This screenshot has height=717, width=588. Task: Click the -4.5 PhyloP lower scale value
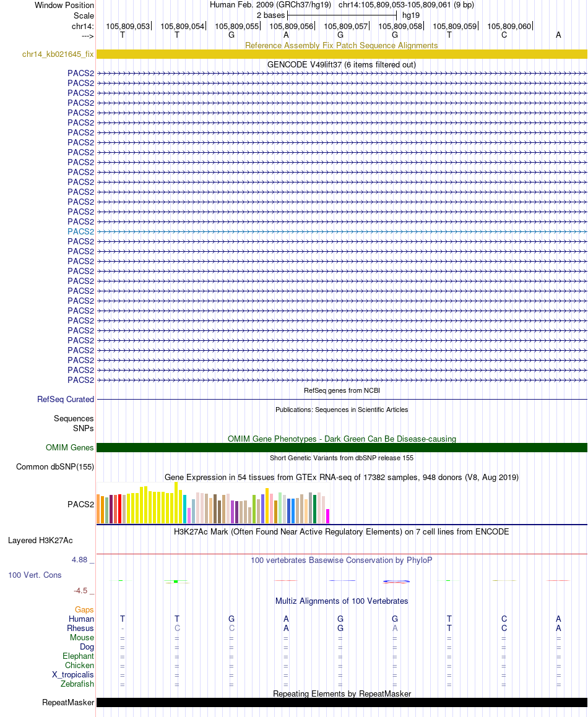(80, 591)
